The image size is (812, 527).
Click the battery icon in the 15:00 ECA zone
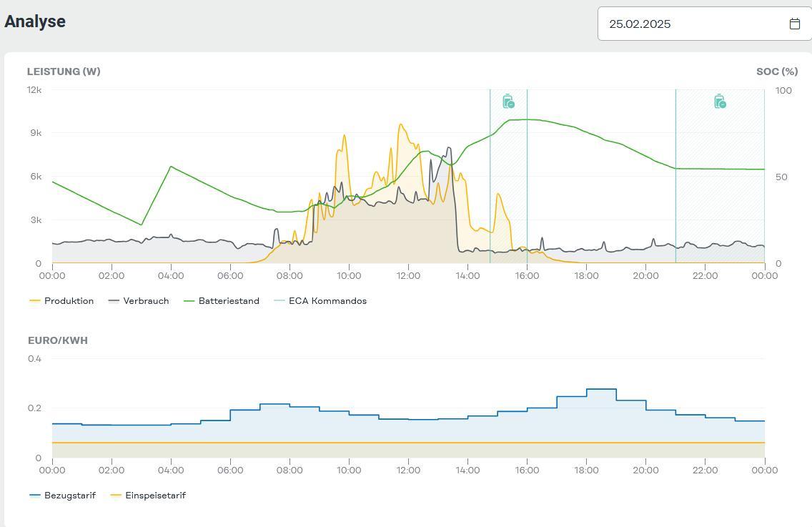pyautogui.click(x=508, y=102)
